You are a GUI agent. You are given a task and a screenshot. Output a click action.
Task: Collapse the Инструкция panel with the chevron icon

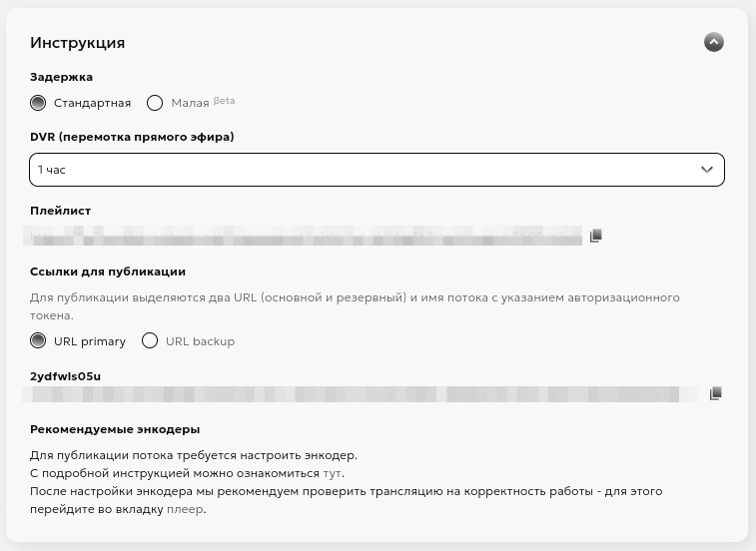[713, 42]
